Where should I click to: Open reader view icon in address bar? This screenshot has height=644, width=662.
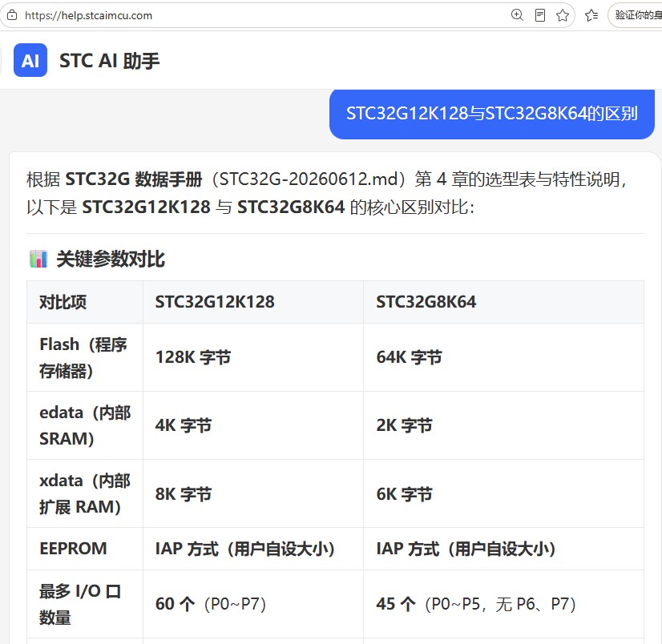pyautogui.click(x=539, y=15)
